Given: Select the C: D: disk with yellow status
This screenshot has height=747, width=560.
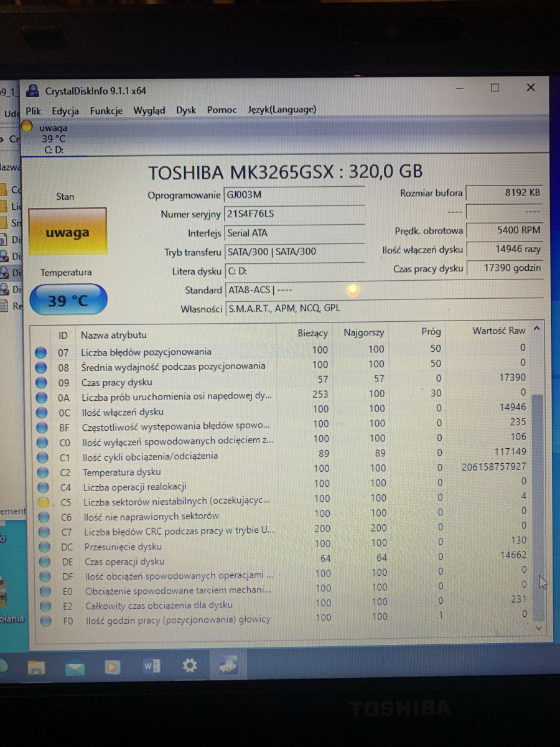Looking at the screenshot, I should (53, 138).
